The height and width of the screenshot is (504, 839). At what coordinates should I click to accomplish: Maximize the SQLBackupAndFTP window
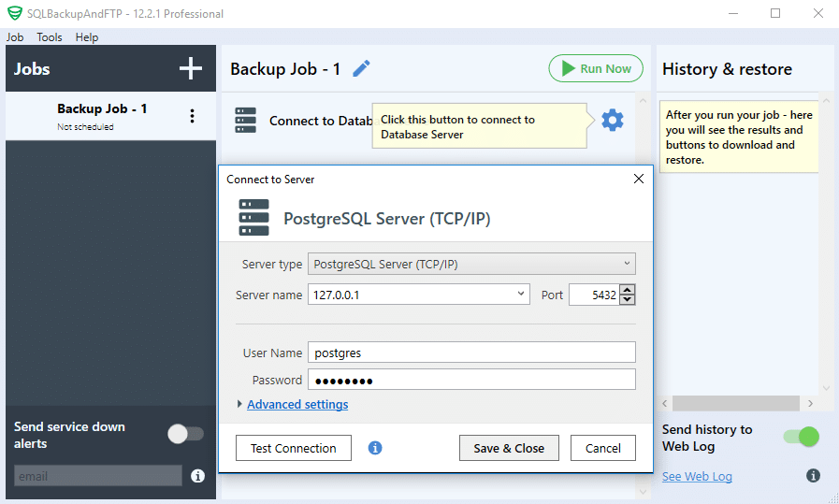[x=774, y=13]
